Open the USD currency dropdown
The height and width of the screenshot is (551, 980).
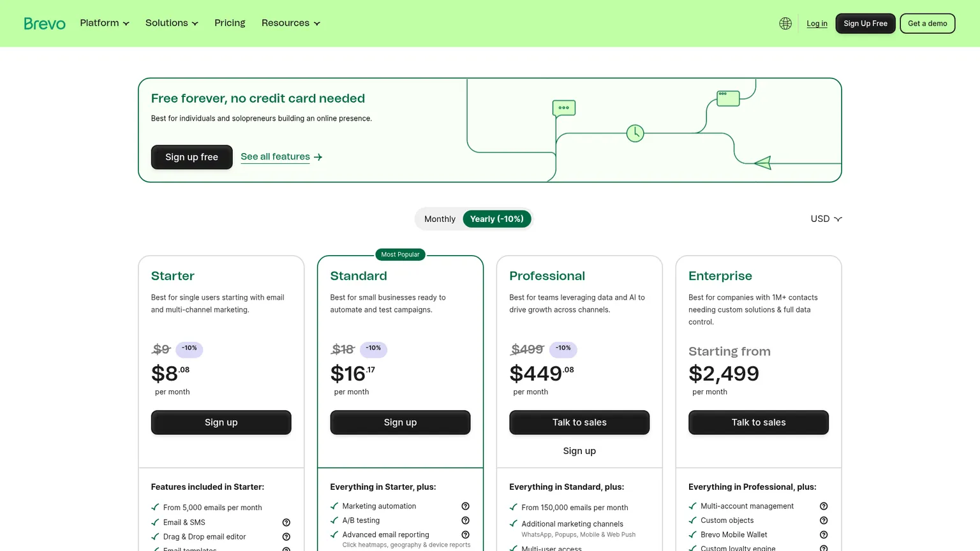[826, 219]
